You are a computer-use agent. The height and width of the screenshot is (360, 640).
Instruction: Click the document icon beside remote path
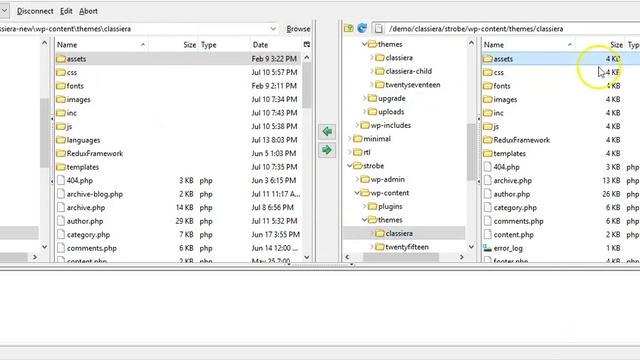[x=379, y=29]
